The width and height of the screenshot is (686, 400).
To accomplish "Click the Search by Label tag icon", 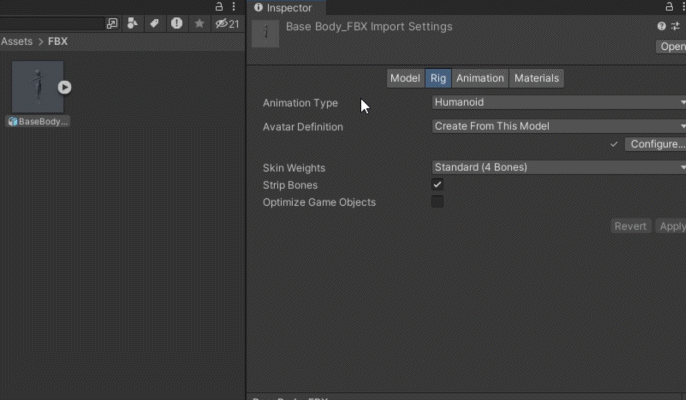I will point(154,23).
